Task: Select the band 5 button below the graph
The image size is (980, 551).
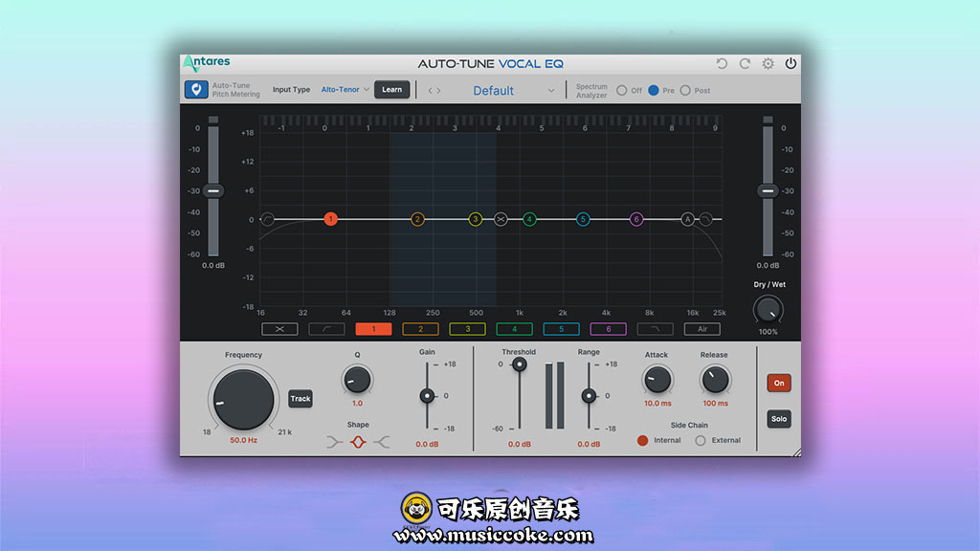Action: tap(561, 329)
